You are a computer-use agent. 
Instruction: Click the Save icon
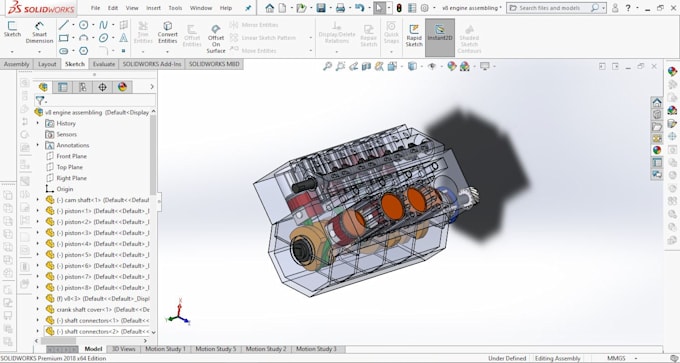tap(321, 8)
